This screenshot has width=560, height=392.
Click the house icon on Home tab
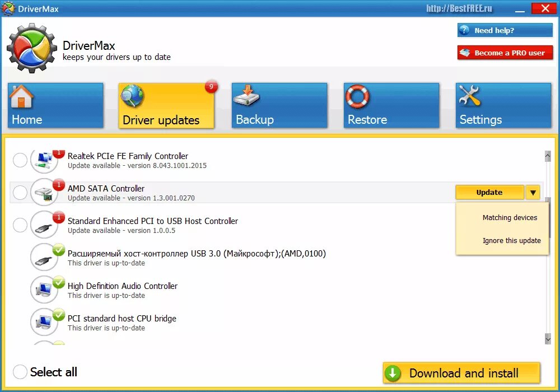pos(21,96)
